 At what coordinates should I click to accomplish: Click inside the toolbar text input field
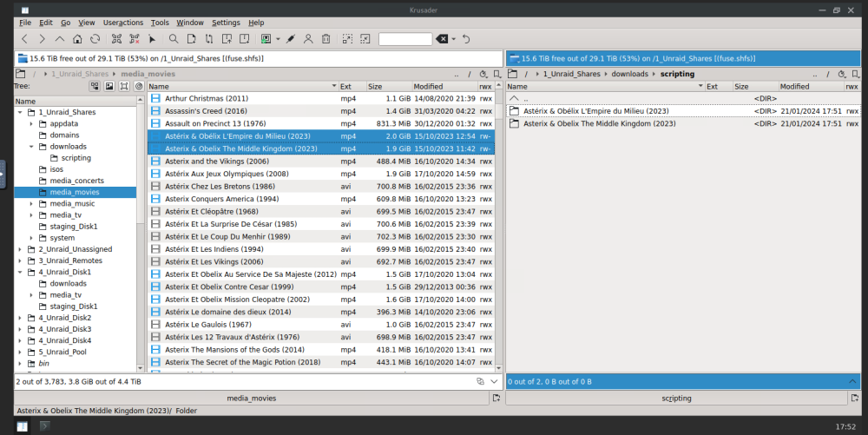pos(405,39)
